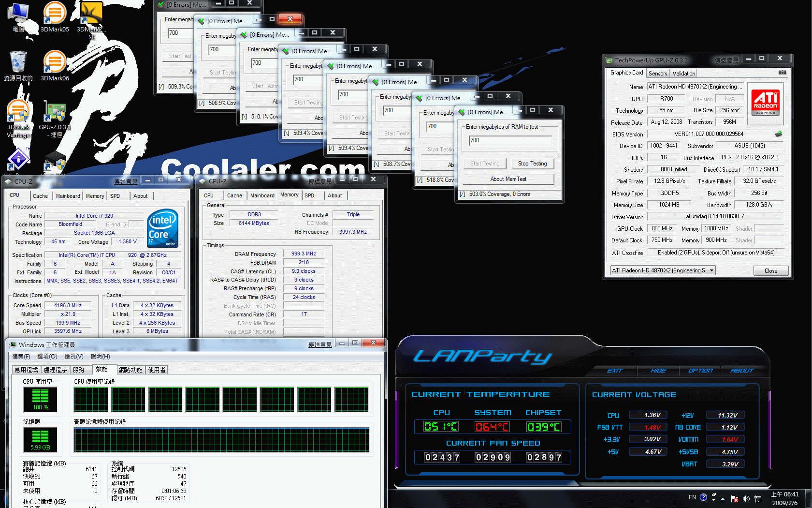The height and width of the screenshot is (508, 812).
Task: Click the language bar help icon
Action: pos(703,497)
